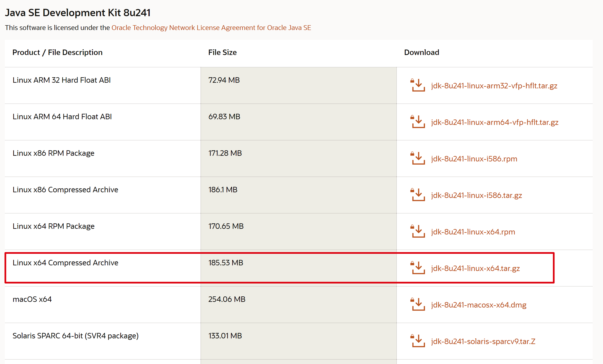
Task: Open the jdk-8u241-macosx-x64.dmg link
Action: [x=478, y=305]
